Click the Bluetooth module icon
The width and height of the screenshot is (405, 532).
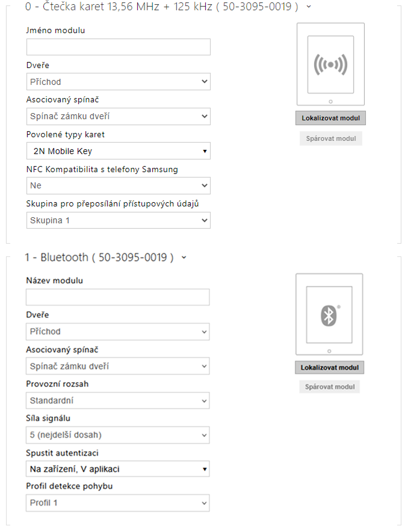click(x=329, y=315)
